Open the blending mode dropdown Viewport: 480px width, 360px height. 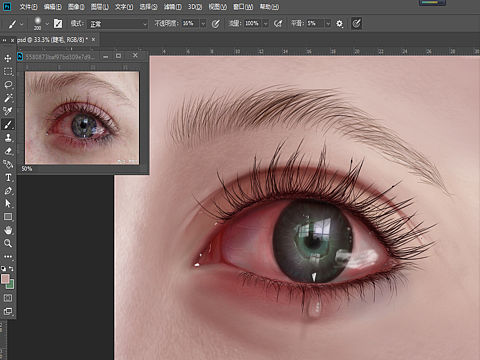[117, 24]
